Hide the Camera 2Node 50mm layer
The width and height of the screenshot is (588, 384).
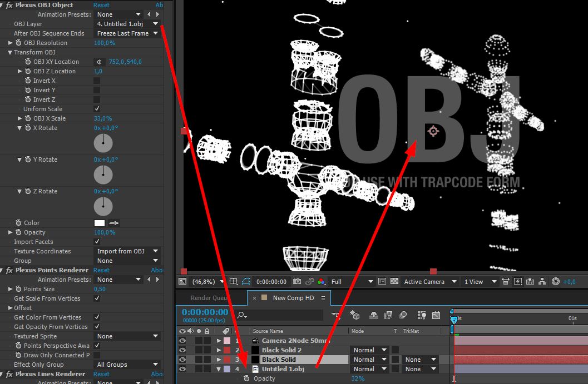click(x=182, y=341)
